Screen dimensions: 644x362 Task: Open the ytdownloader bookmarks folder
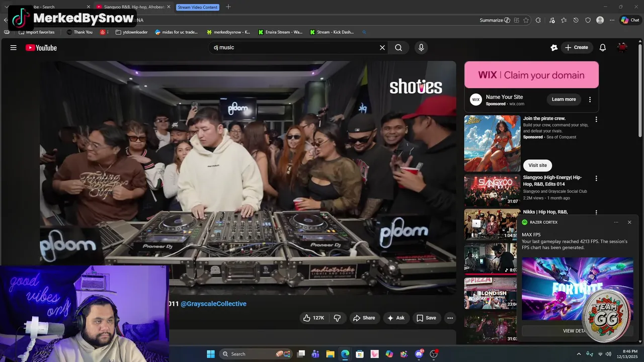click(131, 32)
